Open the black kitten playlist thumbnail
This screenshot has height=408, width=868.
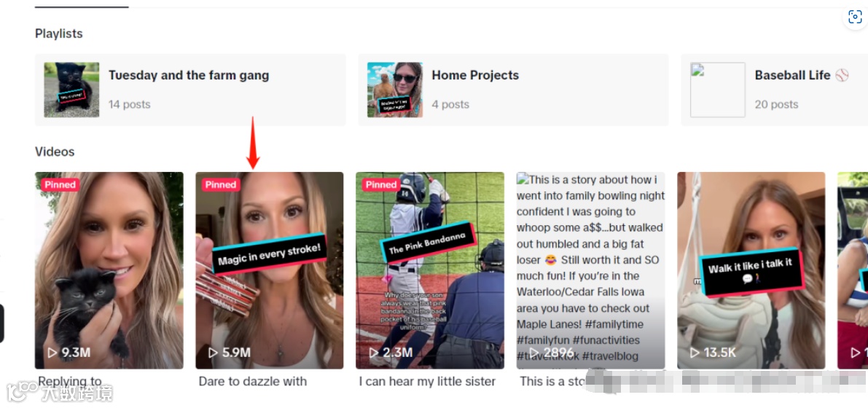tap(72, 90)
